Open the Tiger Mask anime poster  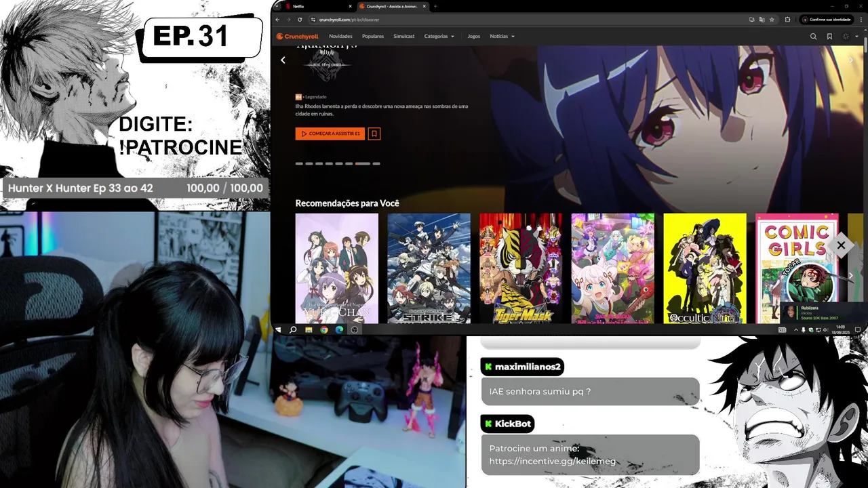[x=521, y=268]
